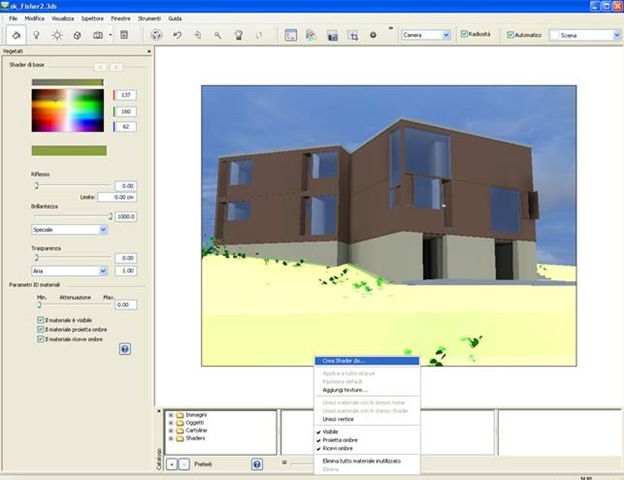624x480 pixels.
Task: Uncheck the Automatico checkbox
Action: coord(511,35)
